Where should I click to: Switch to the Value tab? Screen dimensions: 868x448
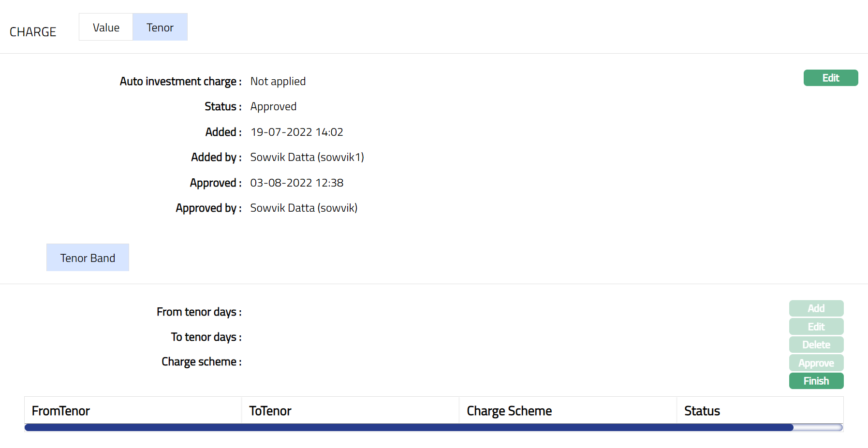pos(106,28)
